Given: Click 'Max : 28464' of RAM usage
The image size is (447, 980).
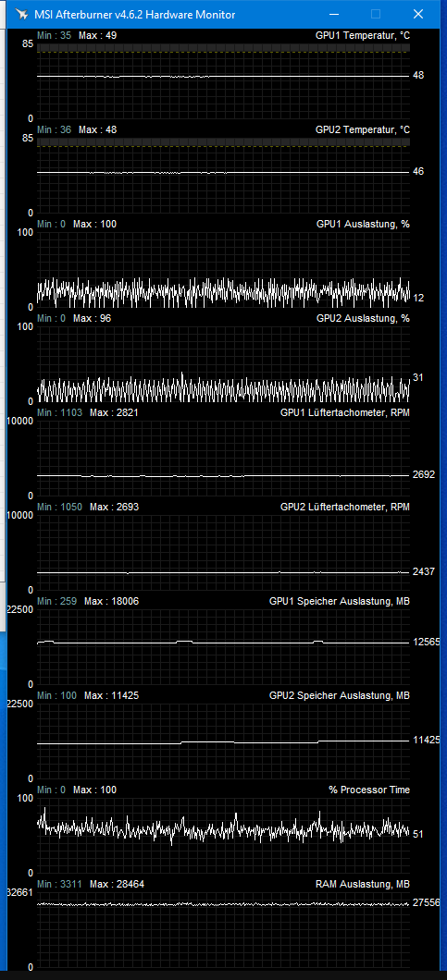Looking at the screenshot, I should pos(117,884).
